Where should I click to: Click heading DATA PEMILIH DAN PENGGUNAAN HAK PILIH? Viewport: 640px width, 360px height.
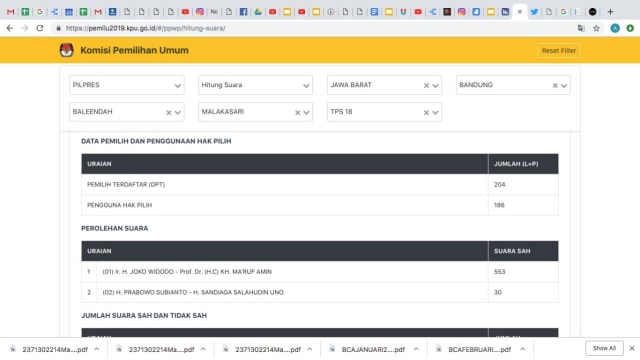pos(156,141)
